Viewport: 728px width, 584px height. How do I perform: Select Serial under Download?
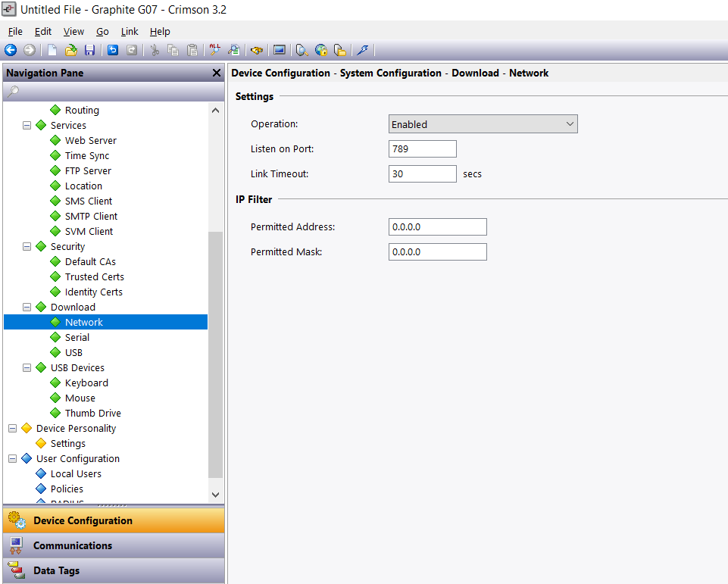(x=77, y=338)
